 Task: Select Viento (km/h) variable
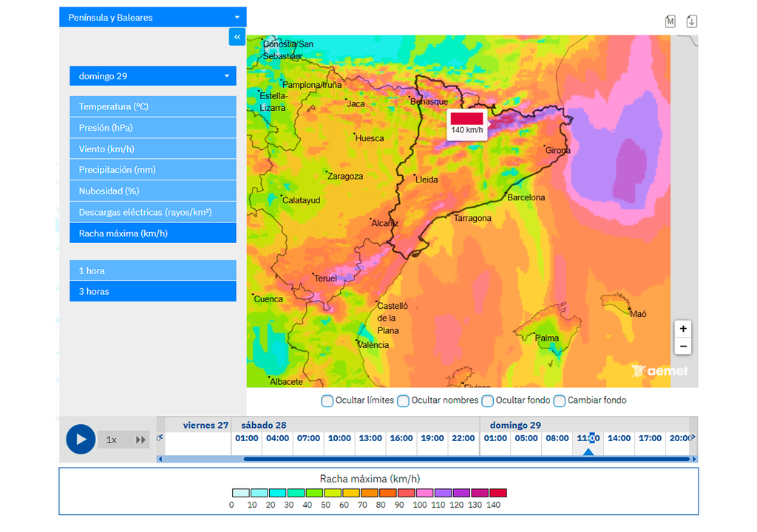click(x=152, y=149)
